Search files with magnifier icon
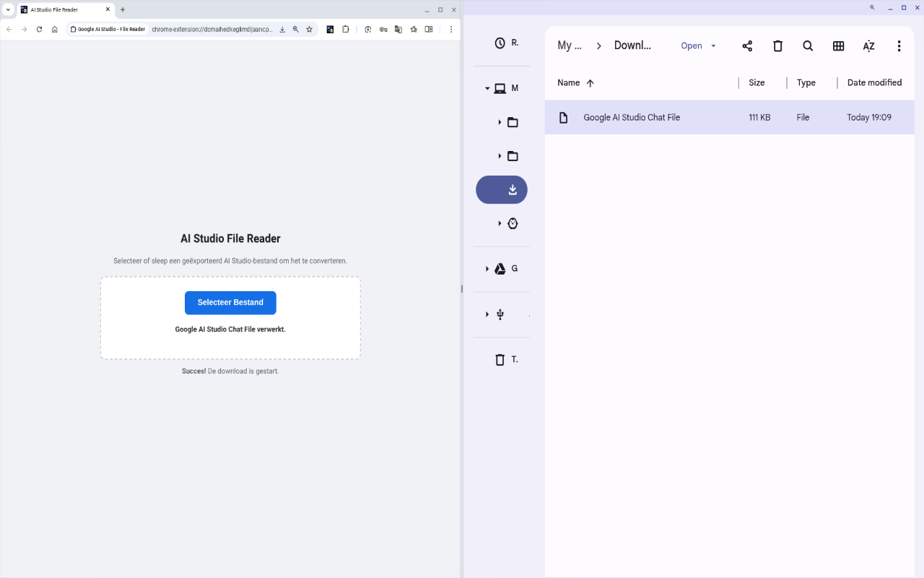The width and height of the screenshot is (924, 578). click(808, 46)
